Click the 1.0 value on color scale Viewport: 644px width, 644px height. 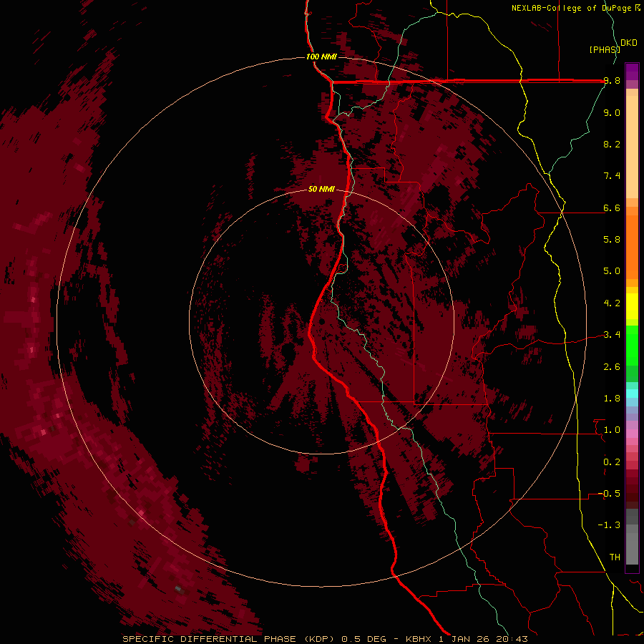click(x=612, y=430)
